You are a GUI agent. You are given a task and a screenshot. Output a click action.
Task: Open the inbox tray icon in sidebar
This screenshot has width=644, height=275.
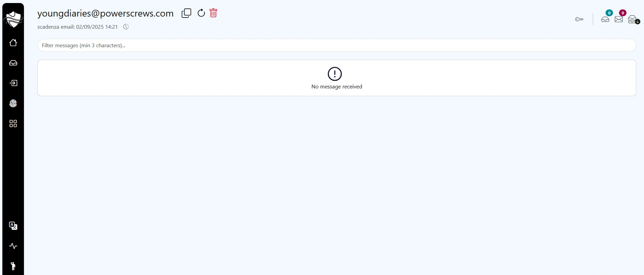[13, 63]
